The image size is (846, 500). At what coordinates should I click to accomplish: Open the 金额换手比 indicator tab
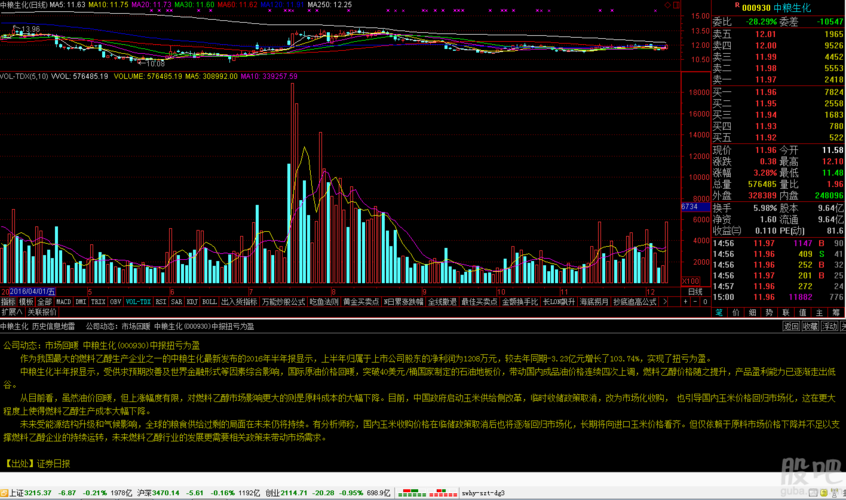pyautogui.click(x=520, y=302)
